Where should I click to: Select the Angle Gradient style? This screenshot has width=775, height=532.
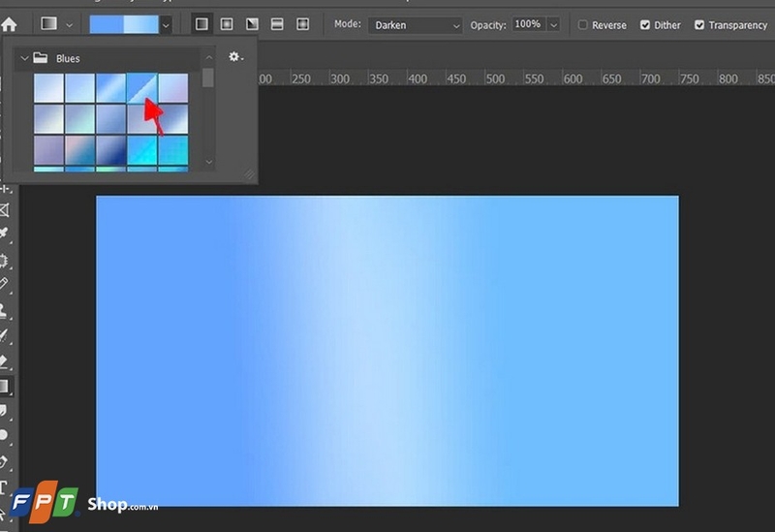tap(252, 24)
